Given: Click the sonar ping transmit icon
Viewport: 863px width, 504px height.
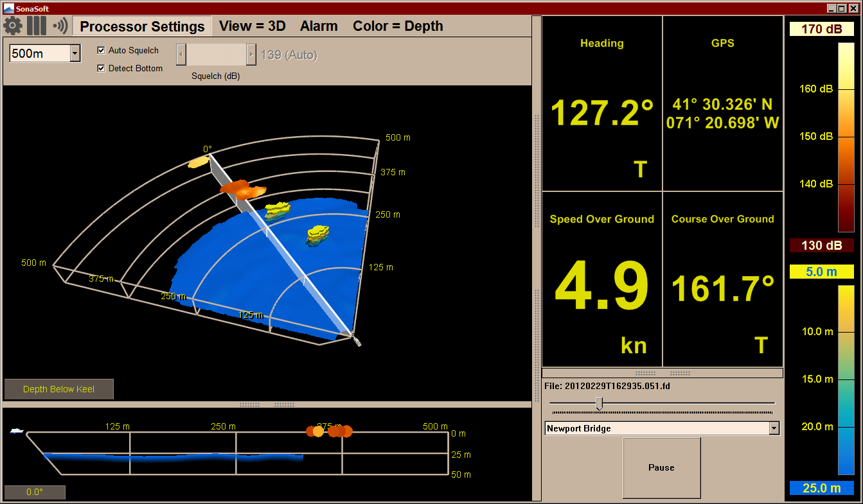Looking at the screenshot, I should pos(60,26).
